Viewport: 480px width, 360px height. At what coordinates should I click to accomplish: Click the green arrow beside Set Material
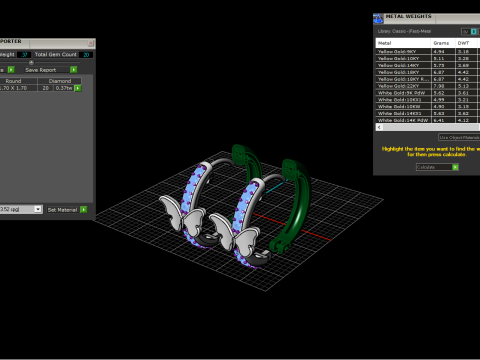click(x=84, y=209)
